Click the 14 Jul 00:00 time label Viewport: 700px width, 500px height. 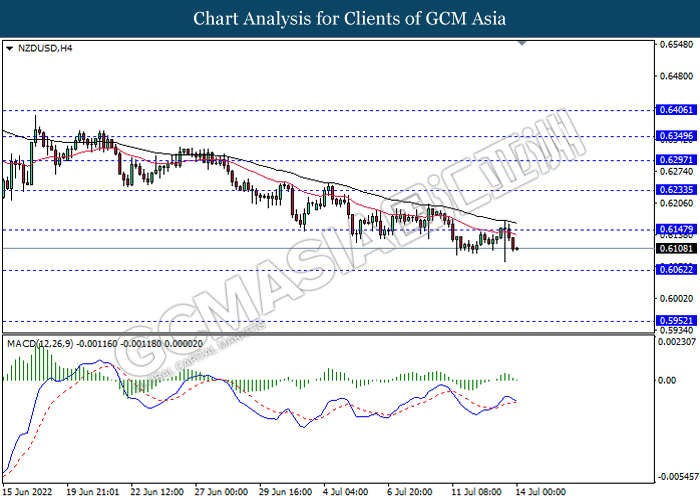[x=540, y=492]
